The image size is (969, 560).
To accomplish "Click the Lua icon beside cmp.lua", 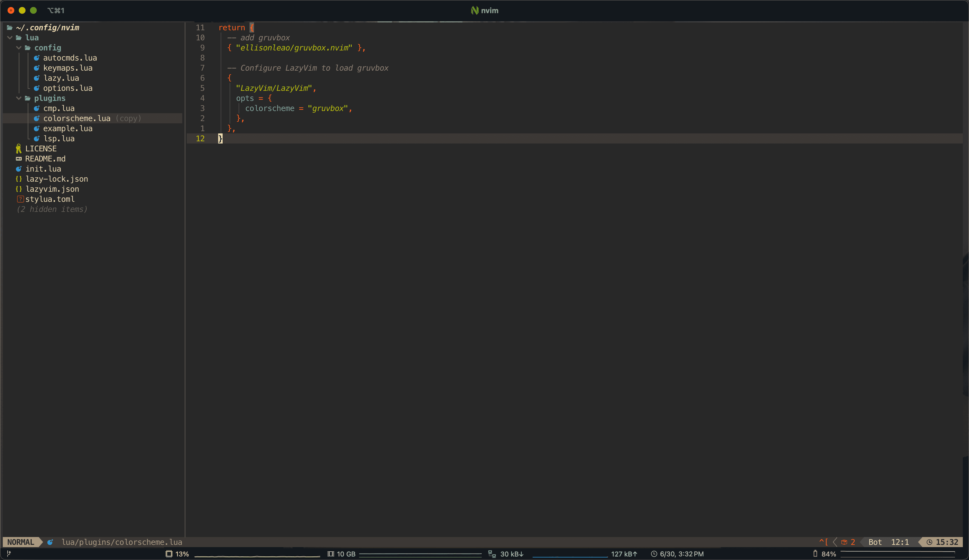I will tap(36, 108).
